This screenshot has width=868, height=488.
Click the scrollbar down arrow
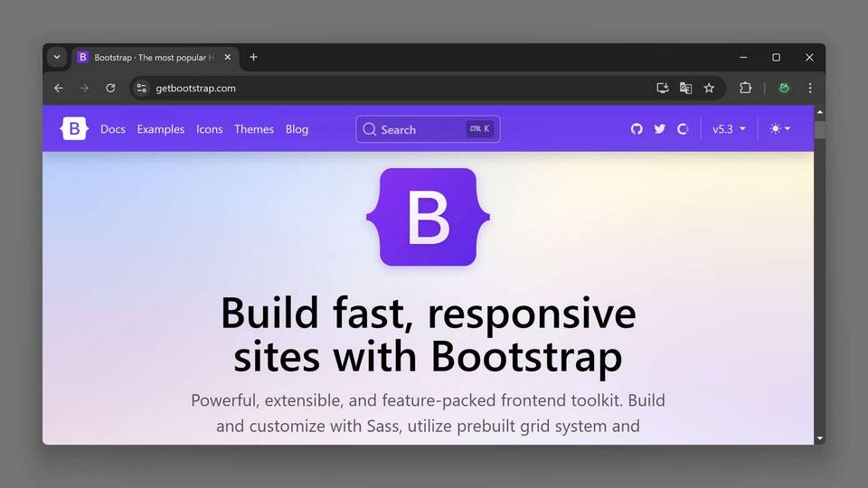coord(820,439)
